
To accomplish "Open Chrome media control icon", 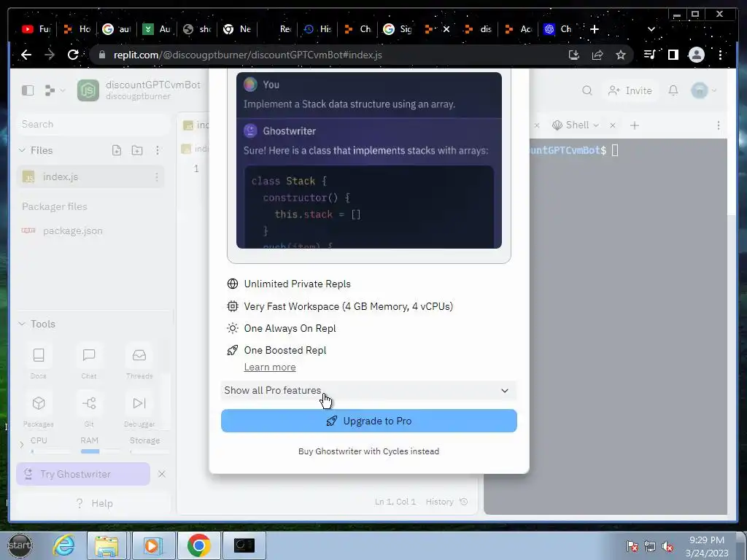I will tap(650, 55).
